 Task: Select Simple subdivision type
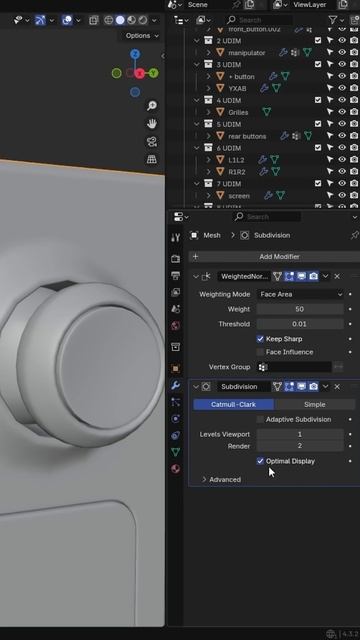315,404
